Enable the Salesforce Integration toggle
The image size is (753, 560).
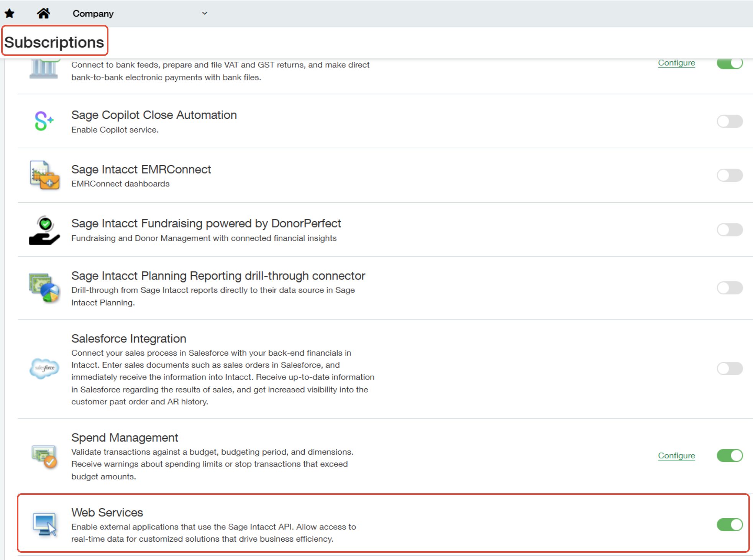tap(729, 369)
